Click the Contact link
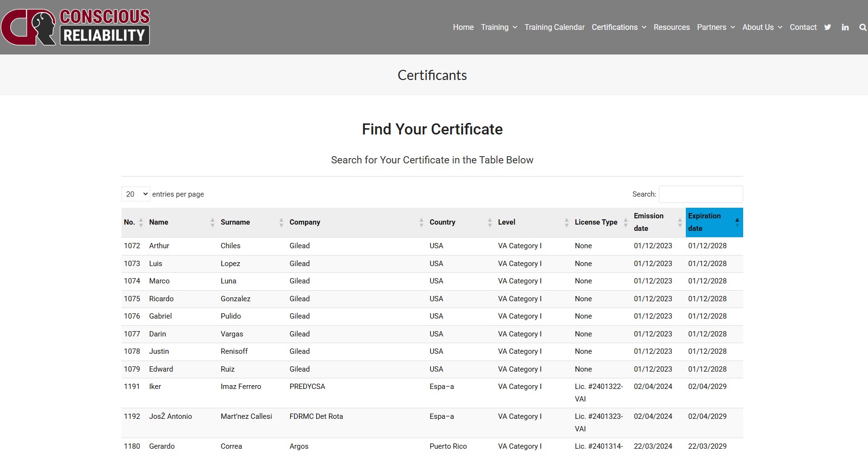 pyautogui.click(x=803, y=27)
